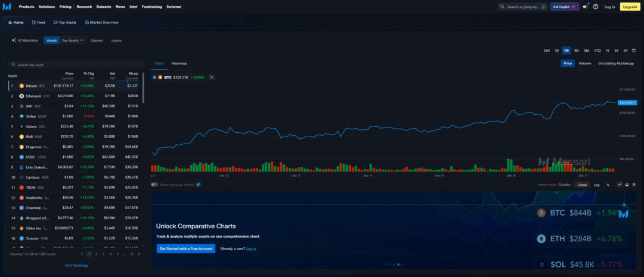
Task: Click Get Started with a Free Account
Action: coord(185,248)
